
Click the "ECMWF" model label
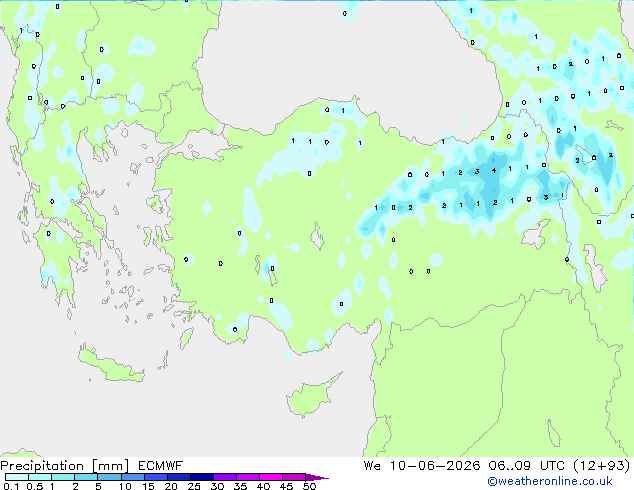pos(161,466)
